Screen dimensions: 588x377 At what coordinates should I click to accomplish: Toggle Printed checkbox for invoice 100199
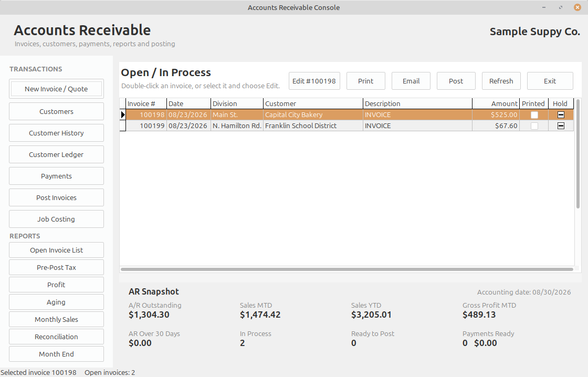(534, 126)
